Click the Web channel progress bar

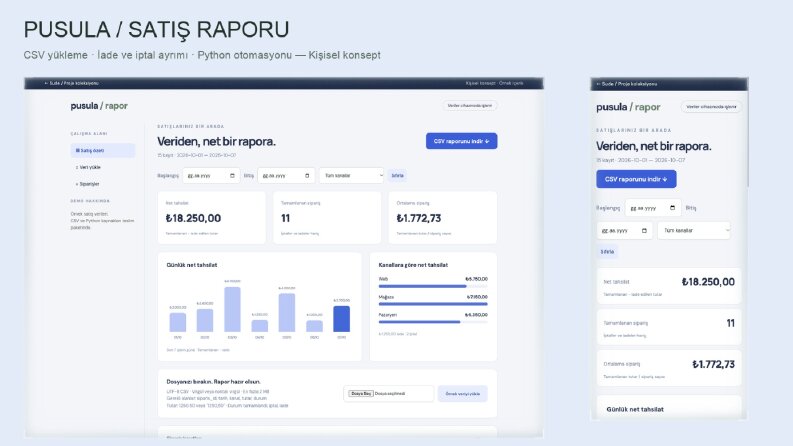(x=433, y=286)
